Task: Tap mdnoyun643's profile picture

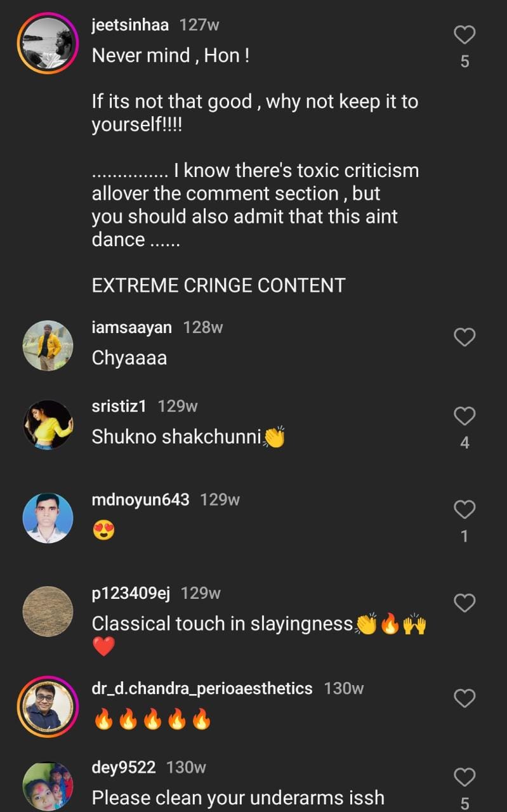Action: (48, 518)
